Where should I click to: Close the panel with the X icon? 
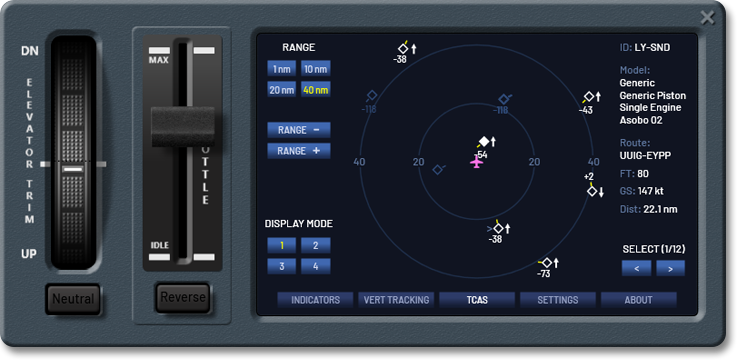(707, 18)
